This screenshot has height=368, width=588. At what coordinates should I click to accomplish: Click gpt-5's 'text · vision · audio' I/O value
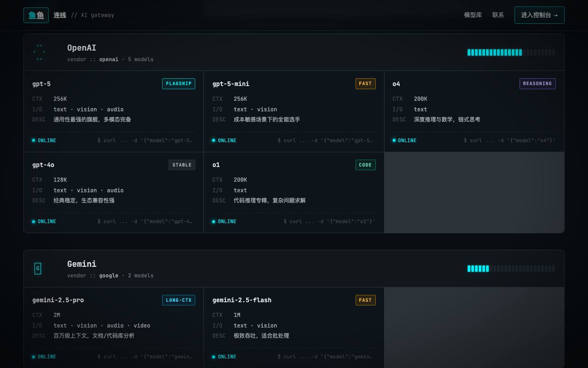coord(89,109)
